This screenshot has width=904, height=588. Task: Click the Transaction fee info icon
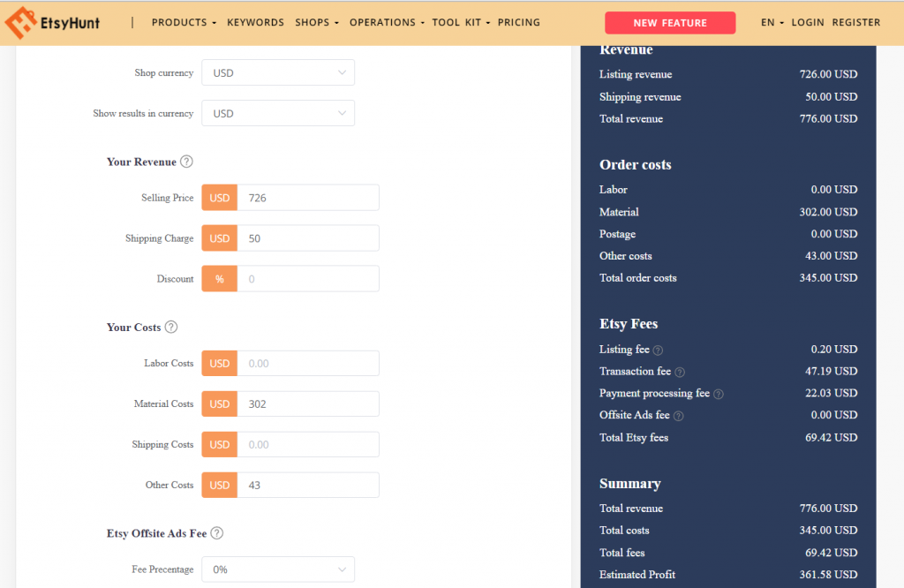(680, 372)
